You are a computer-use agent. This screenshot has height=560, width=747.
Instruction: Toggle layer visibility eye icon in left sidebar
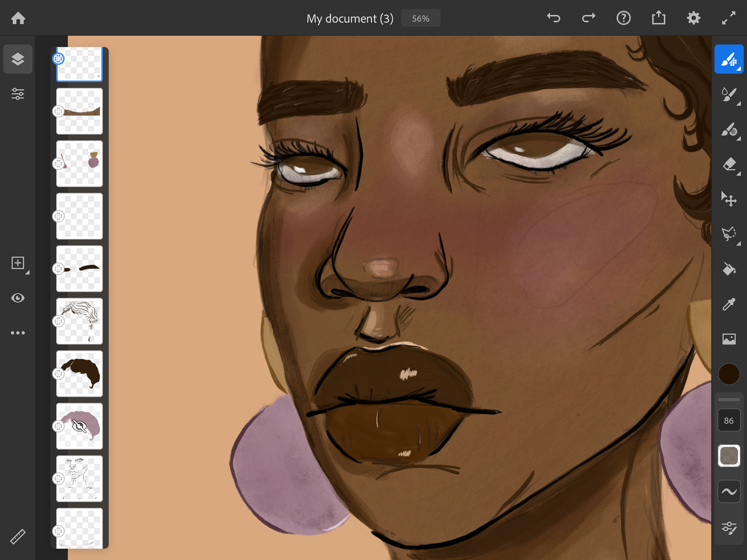pos(18,298)
